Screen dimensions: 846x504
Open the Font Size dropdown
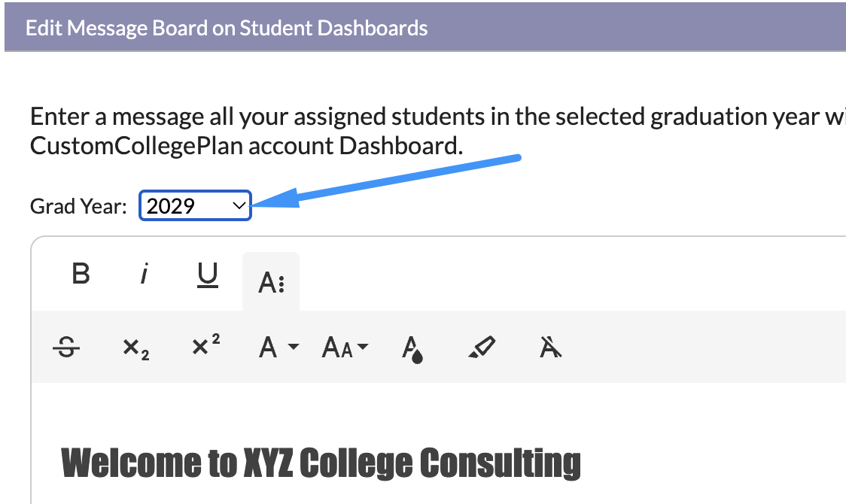[x=345, y=348]
